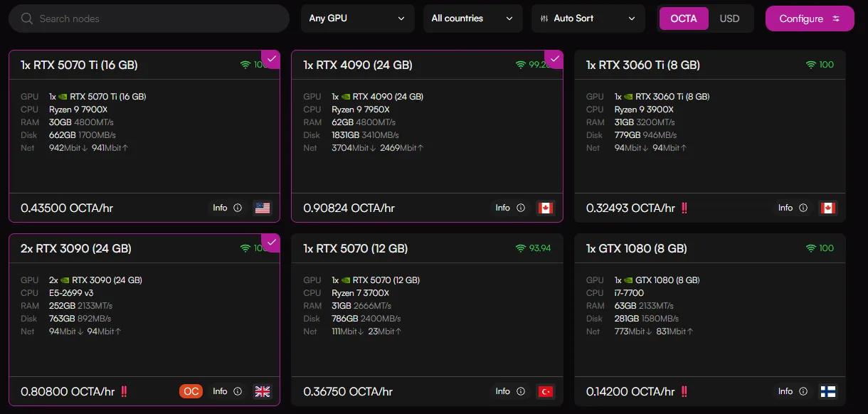Click the E5-2699 v3 CPU value
868x414 pixels.
tap(71, 293)
